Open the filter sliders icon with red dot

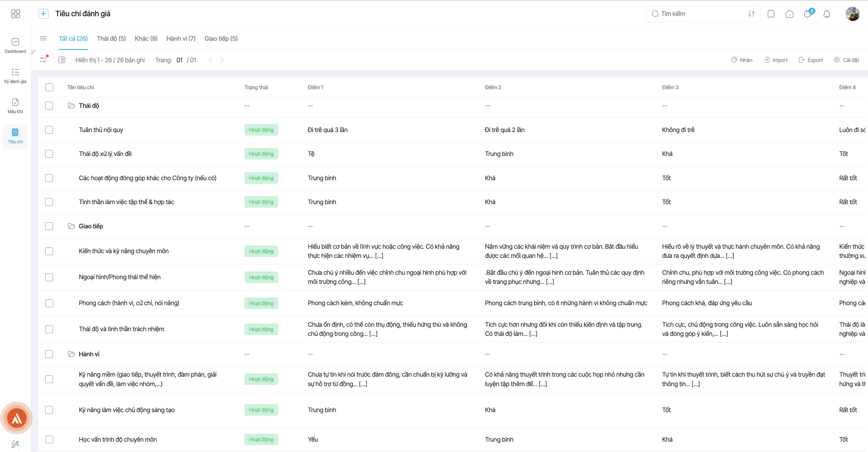point(43,60)
